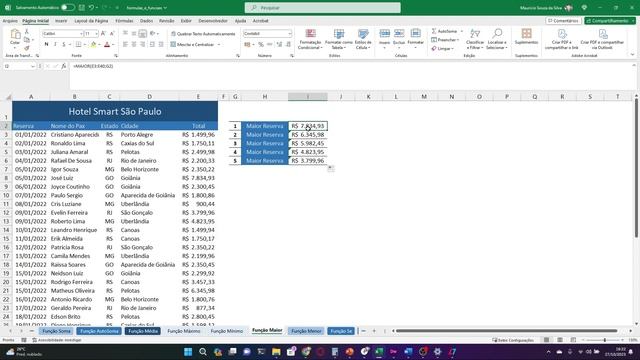
Task: Apply bold with the N button
Action: (x=46, y=44)
